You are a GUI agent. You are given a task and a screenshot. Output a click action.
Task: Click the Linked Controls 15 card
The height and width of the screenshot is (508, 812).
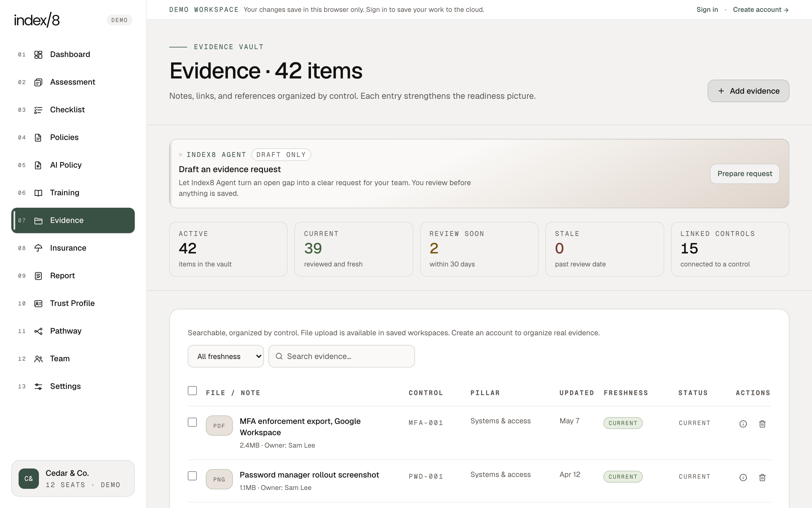pyautogui.click(x=730, y=249)
